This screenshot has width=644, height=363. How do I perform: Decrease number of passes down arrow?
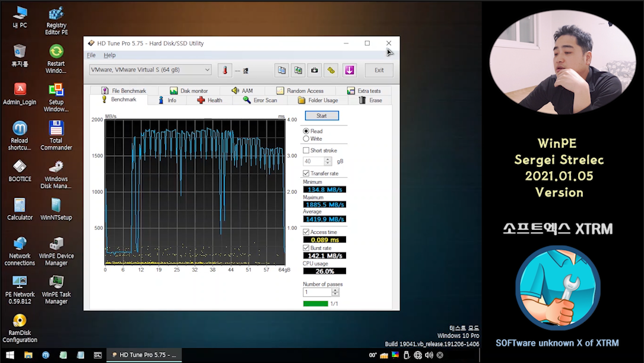(335, 294)
